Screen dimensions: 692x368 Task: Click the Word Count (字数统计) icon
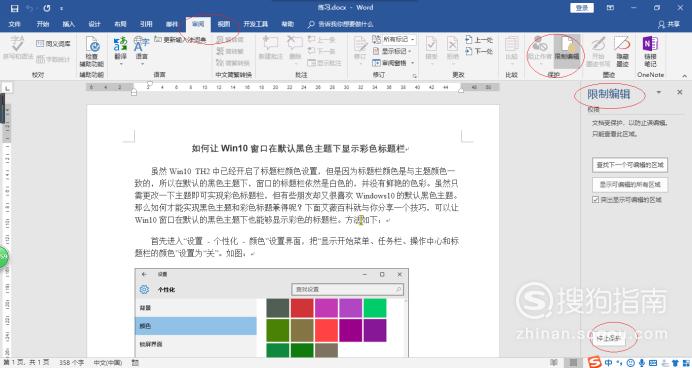click(53, 59)
